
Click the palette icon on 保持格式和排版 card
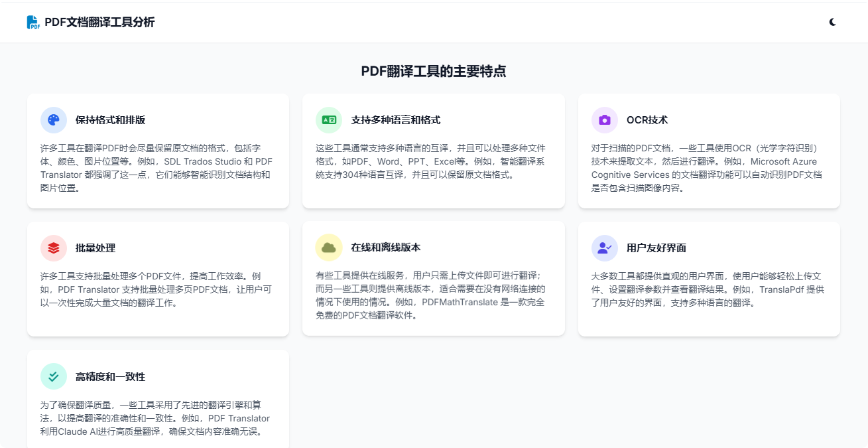coord(54,120)
